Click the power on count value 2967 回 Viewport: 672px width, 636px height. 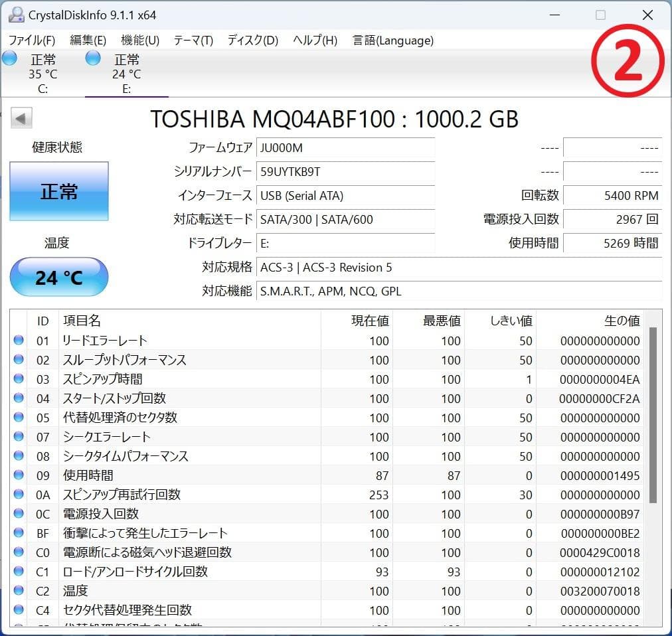tap(612, 220)
